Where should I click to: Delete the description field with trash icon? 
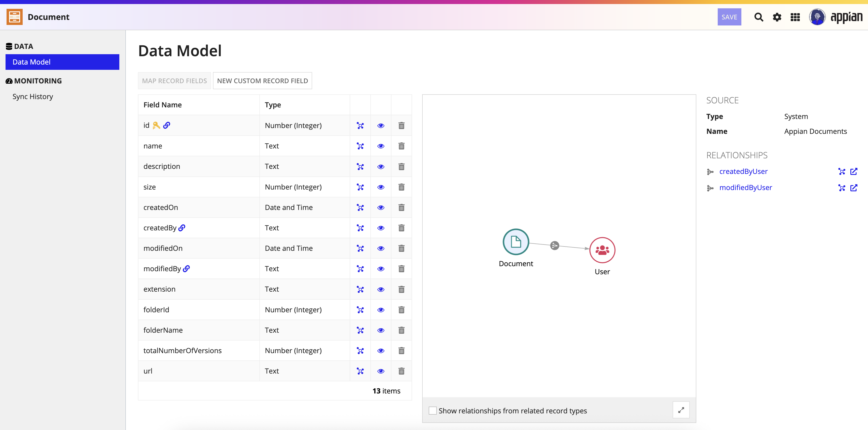click(x=401, y=167)
